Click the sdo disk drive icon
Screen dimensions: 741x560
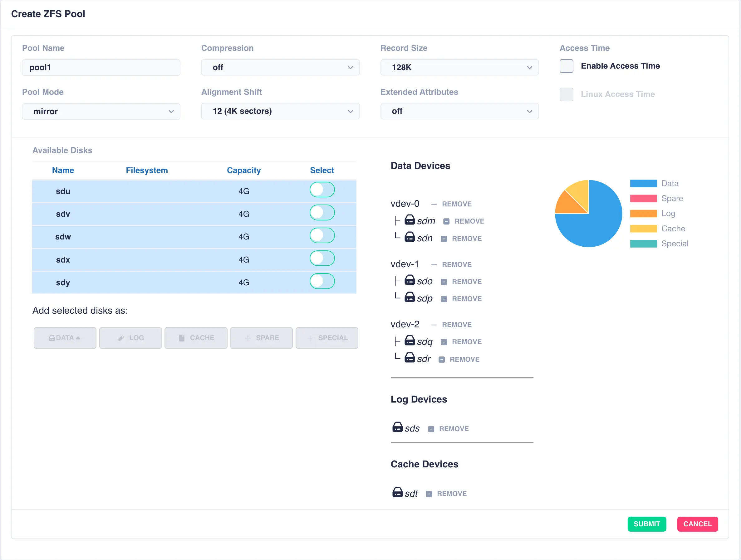coord(409,280)
